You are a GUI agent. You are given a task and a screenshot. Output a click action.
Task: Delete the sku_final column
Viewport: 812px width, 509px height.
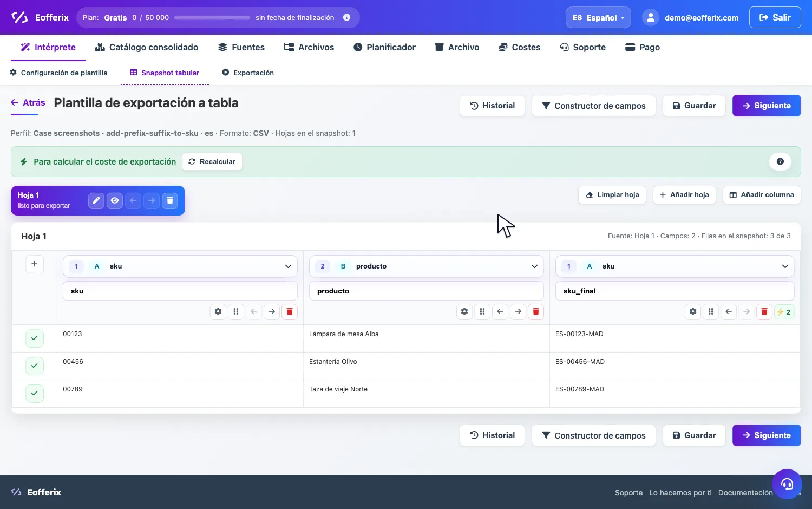[764, 311]
